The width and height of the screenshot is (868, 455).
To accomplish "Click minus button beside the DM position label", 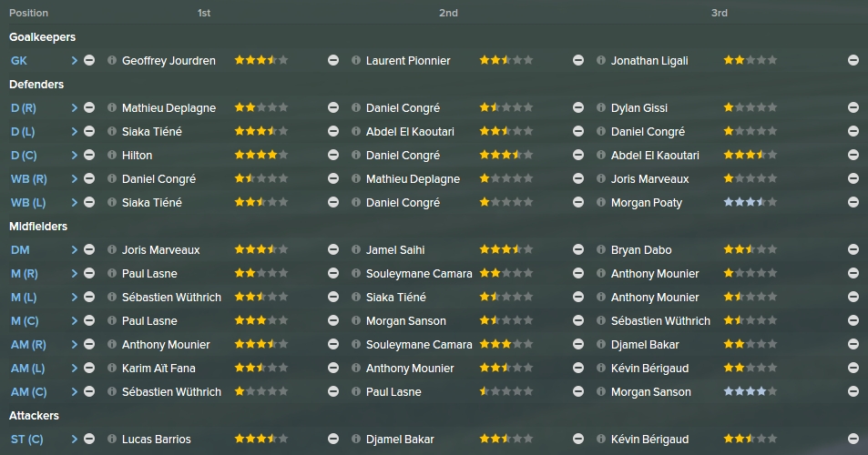I will (89, 249).
